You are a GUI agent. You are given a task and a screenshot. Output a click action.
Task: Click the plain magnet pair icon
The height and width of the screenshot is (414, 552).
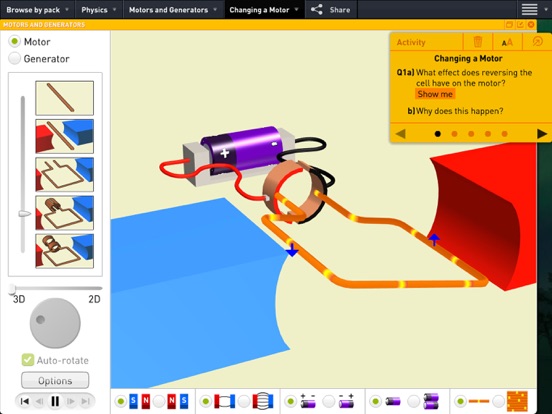coord(225,401)
